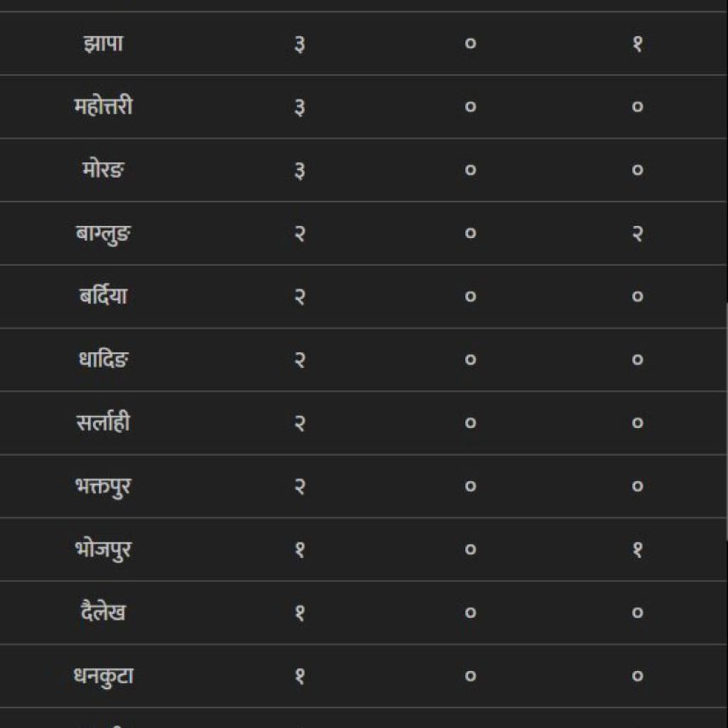Click the vertical scrollbar thumb on right edge
728x728 pixels.
(725, 423)
